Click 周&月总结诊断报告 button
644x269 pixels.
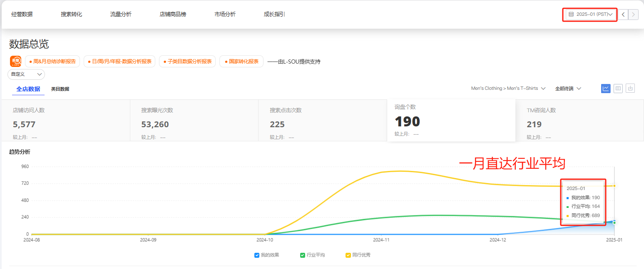pos(52,62)
